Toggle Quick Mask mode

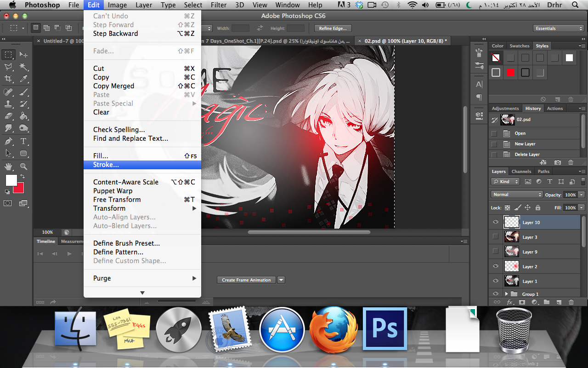[x=8, y=203]
